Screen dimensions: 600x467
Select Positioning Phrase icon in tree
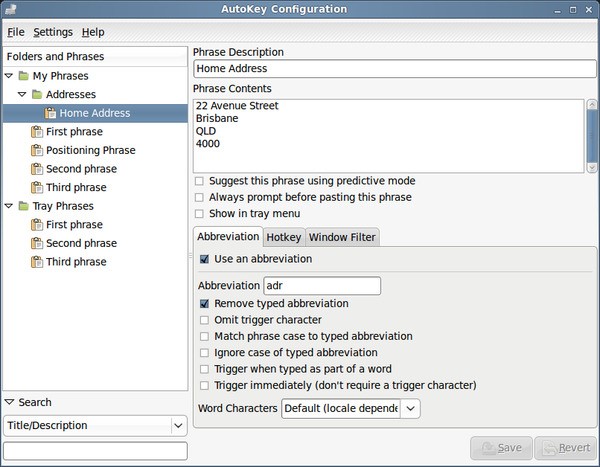[x=37, y=150]
